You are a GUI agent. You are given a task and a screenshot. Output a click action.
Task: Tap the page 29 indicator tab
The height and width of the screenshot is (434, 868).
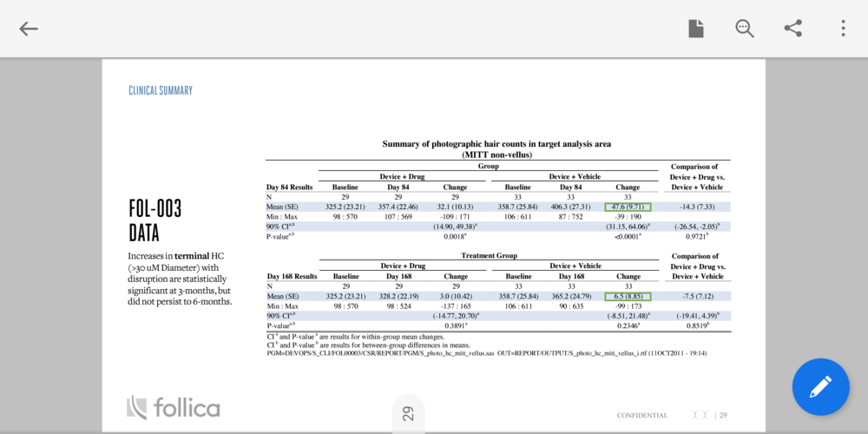(408, 414)
